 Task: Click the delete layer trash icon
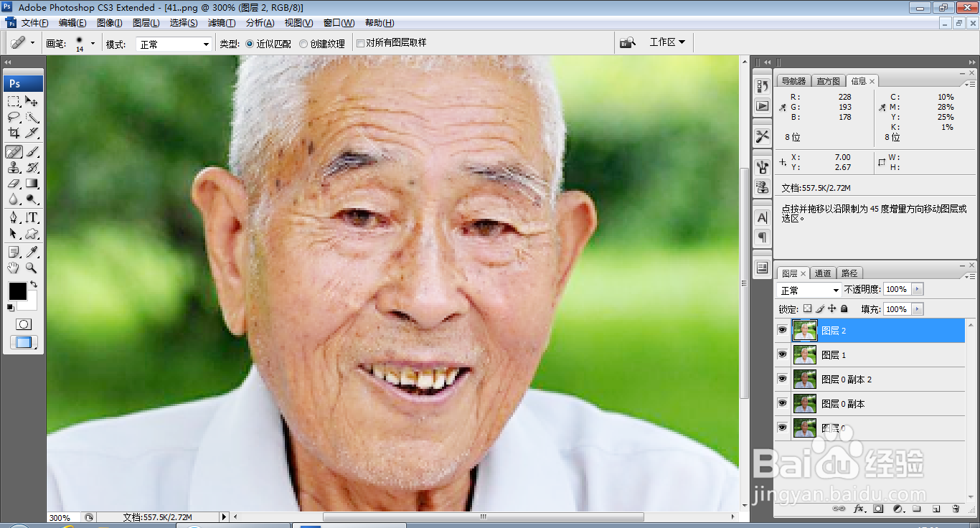tap(956, 509)
